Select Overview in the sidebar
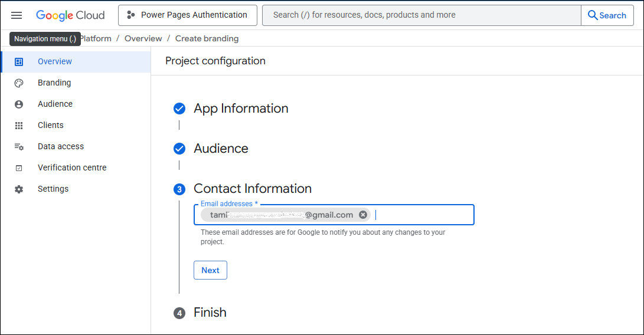The image size is (644, 335). 76,61
